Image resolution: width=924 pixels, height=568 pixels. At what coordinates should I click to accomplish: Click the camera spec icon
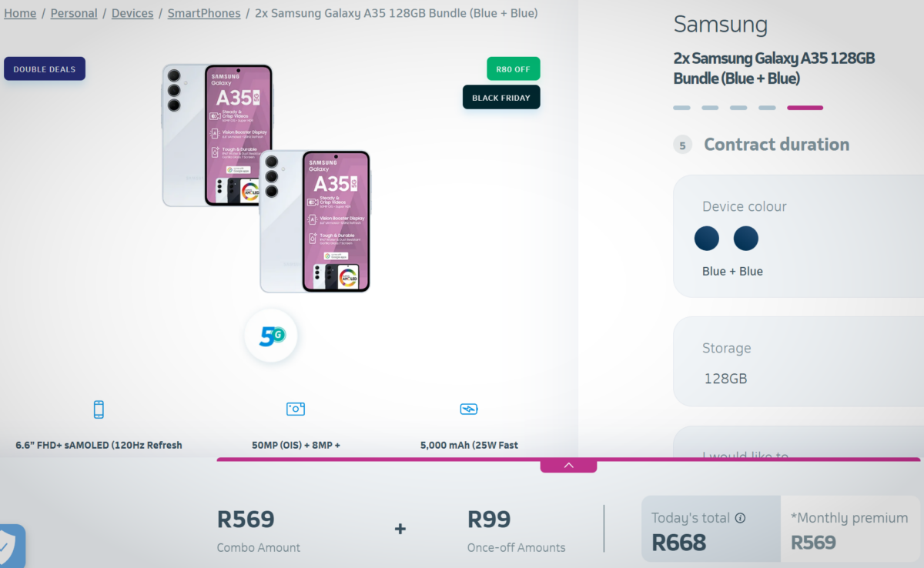click(296, 409)
